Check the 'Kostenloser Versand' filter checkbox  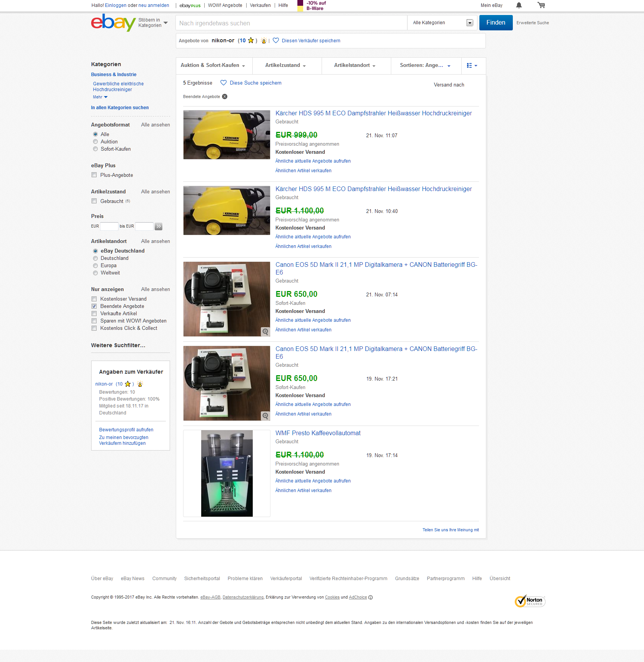pyautogui.click(x=94, y=299)
